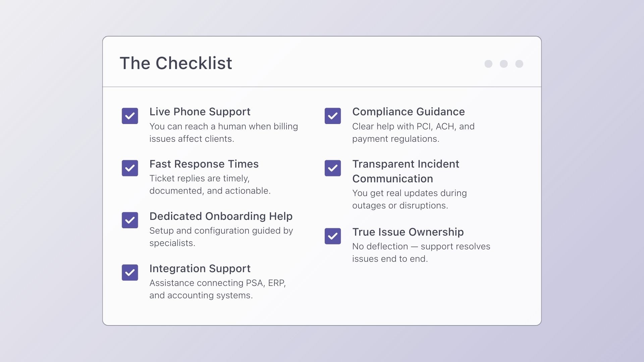Toggle the Fast Response Times checkbox
The width and height of the screenshot is (644, 362).
130,168
